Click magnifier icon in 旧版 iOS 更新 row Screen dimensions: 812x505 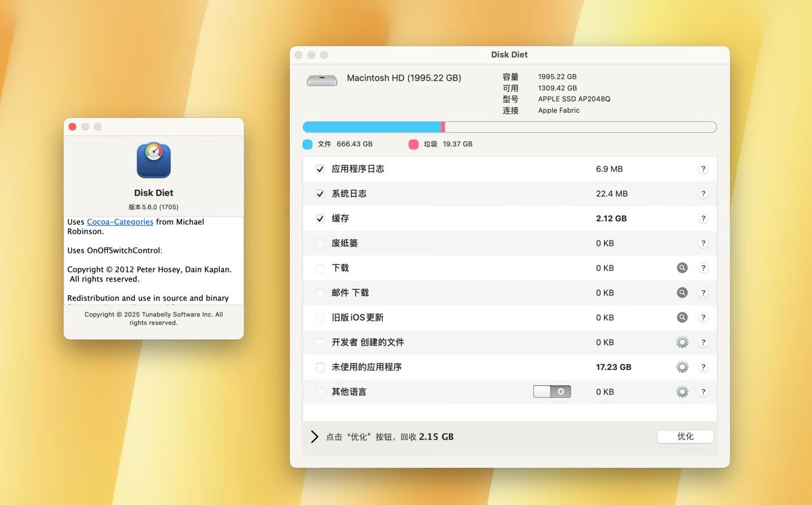(682, 318)
